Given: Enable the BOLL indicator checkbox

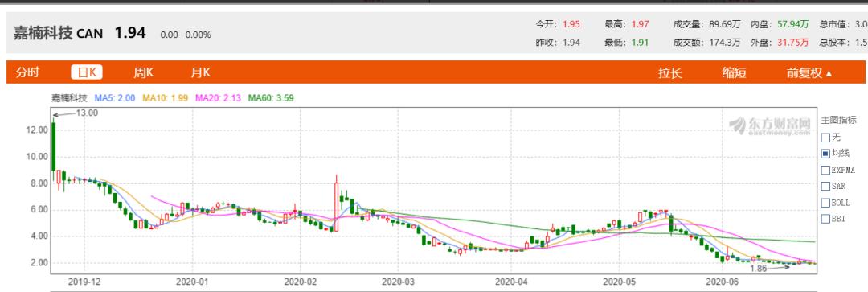Looking at the screenshot, I should [x=825, y=203].
